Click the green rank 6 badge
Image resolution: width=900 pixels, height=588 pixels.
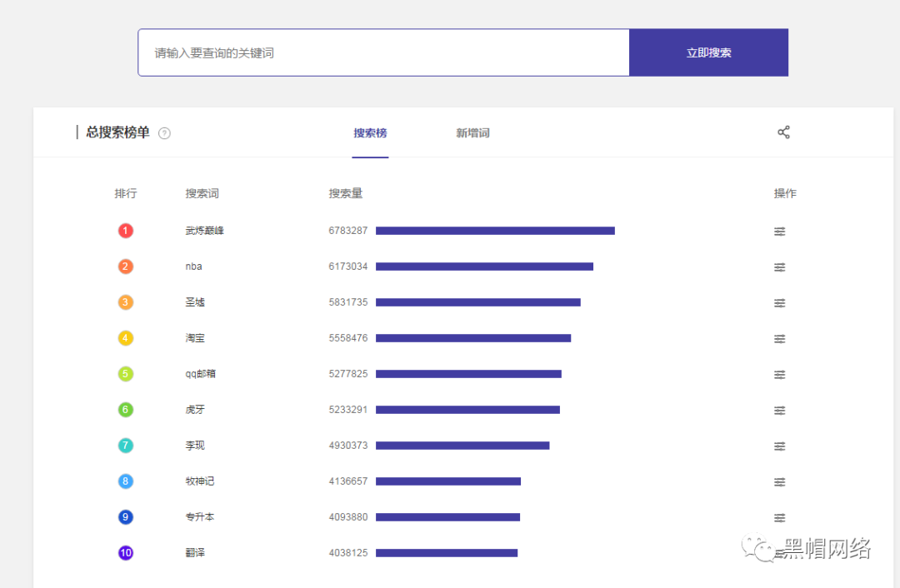[x=126, y=410]
